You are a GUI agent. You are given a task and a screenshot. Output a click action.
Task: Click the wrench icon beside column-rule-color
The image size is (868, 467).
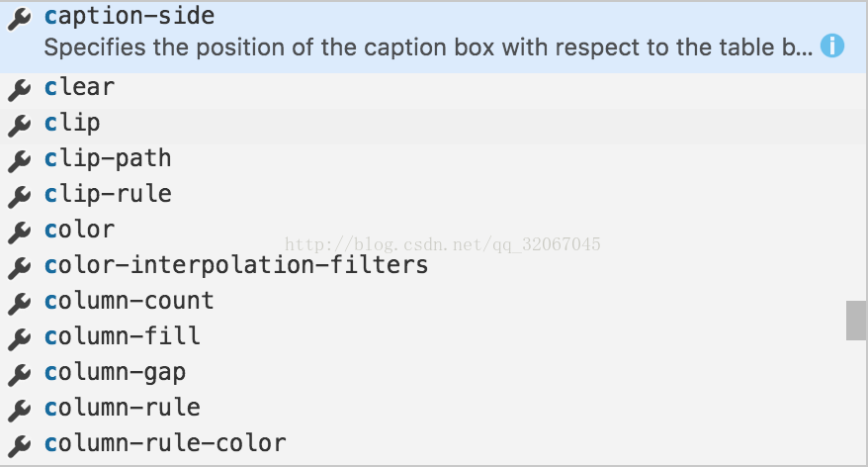20,445
